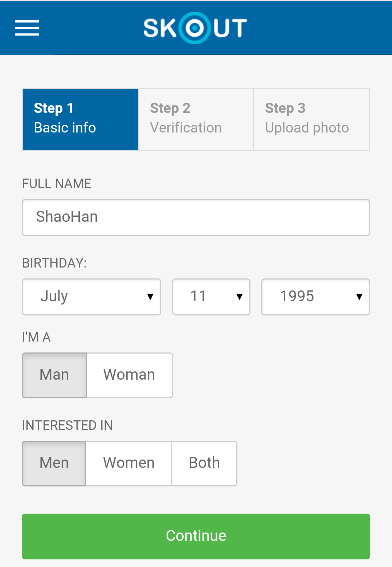Choose Men under Interested In
The width and height of the screenshot is (392, 567).
point(54,464)
